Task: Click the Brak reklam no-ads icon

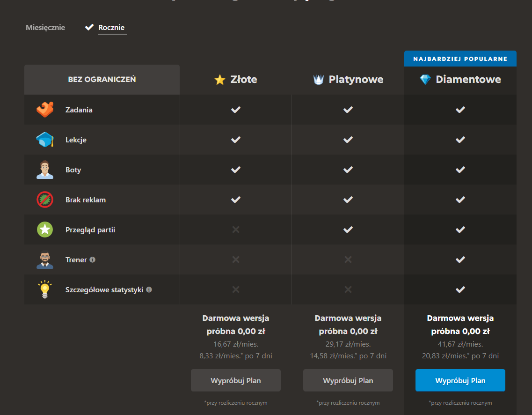Action: (x=45, y=200)
